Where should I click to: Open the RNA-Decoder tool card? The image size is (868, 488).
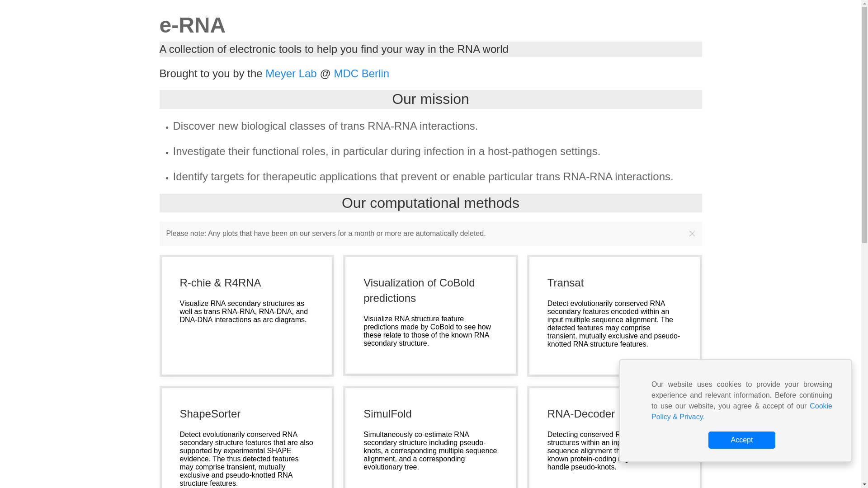click(581, 413)
